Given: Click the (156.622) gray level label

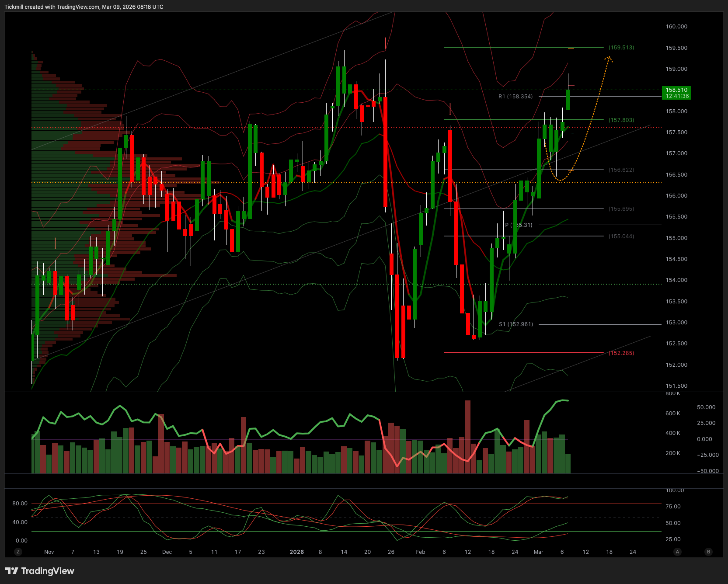Looking at the screenshot, I should (621, 170).
